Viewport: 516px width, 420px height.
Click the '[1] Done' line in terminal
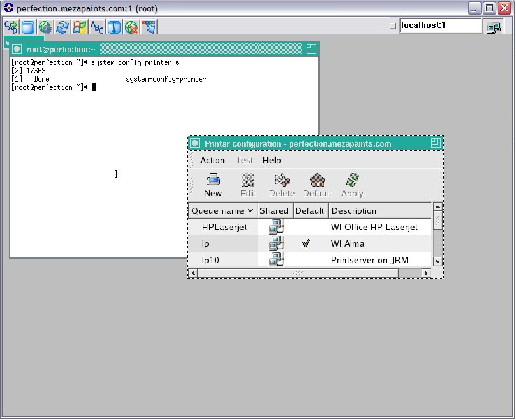[108, 79]
